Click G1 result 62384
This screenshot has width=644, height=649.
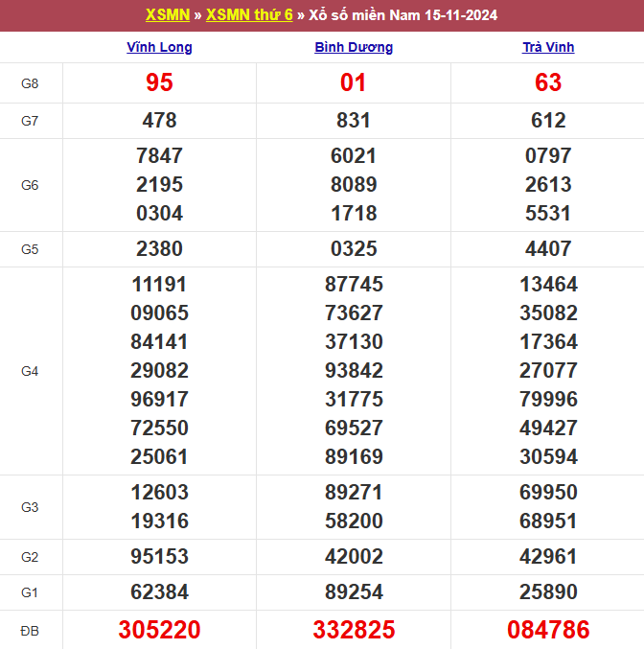(x=159, y=592)
